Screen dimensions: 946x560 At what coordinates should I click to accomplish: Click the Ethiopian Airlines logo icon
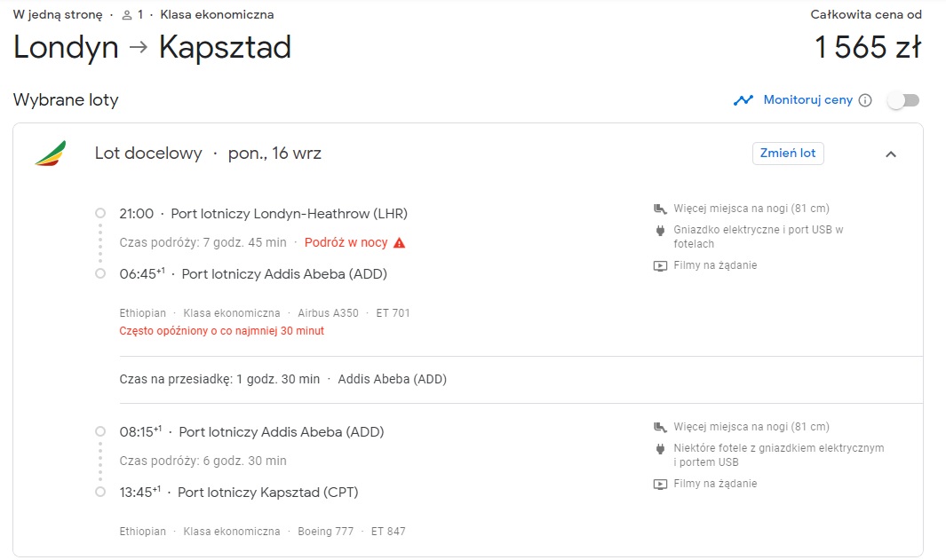tap(51, 154)
